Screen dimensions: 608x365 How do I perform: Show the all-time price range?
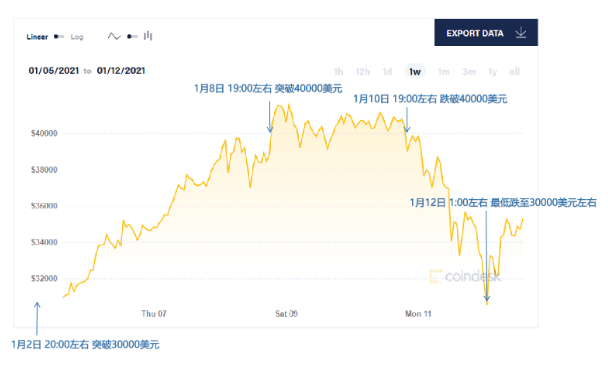click(514, 72)
